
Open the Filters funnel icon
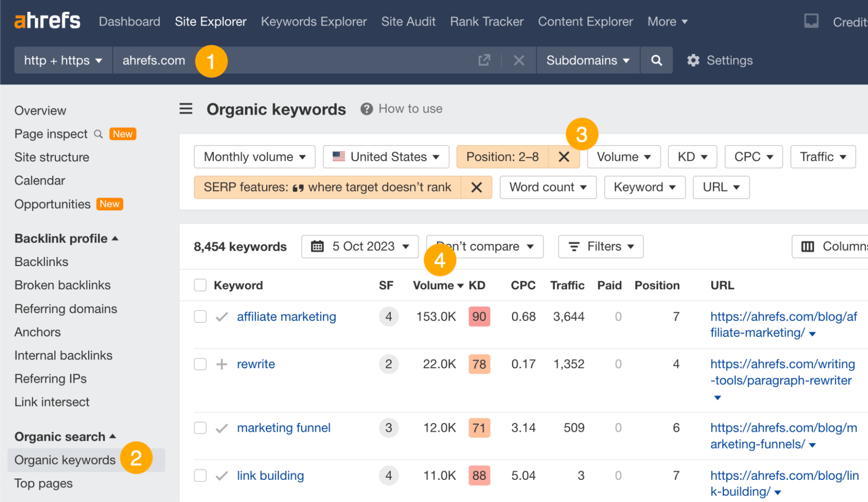(574, 246)
